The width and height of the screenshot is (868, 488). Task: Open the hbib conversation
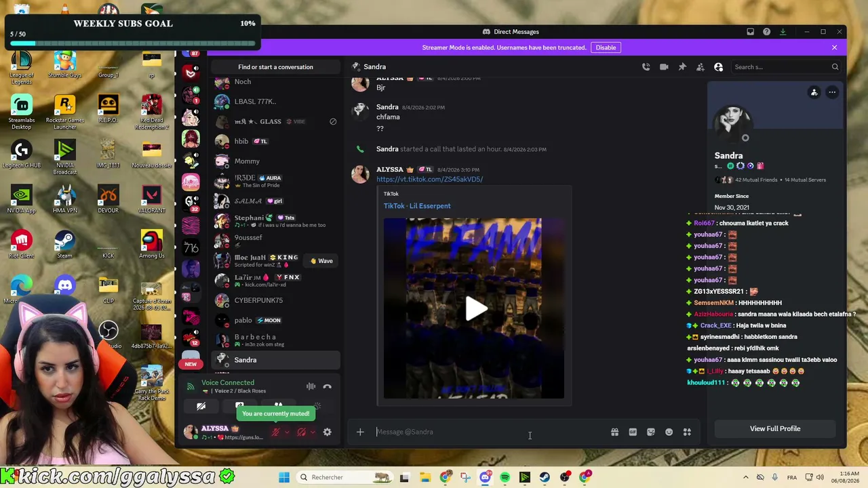[x=275, y=141]
